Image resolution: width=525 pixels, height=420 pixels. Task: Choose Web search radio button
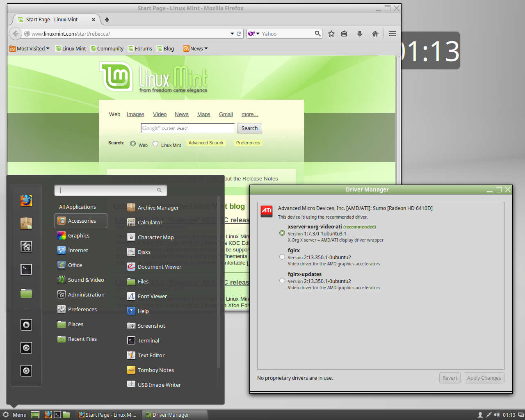[x=133, y=144]
